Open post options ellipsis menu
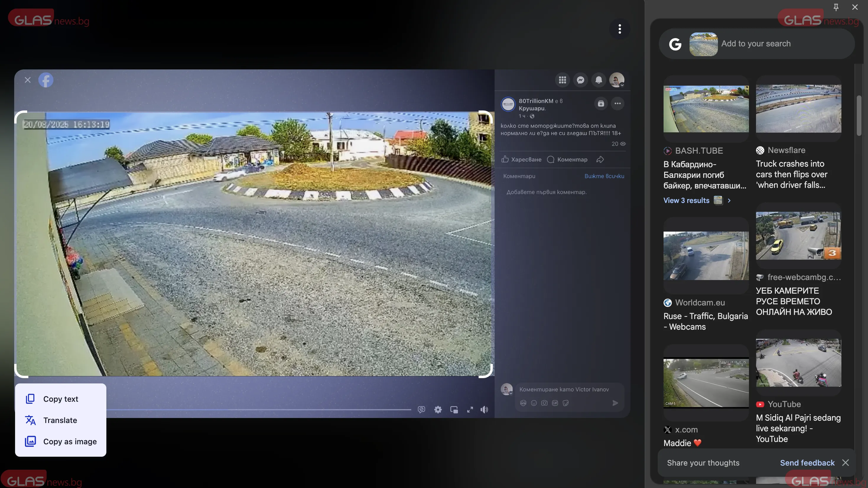 (617, 103)
